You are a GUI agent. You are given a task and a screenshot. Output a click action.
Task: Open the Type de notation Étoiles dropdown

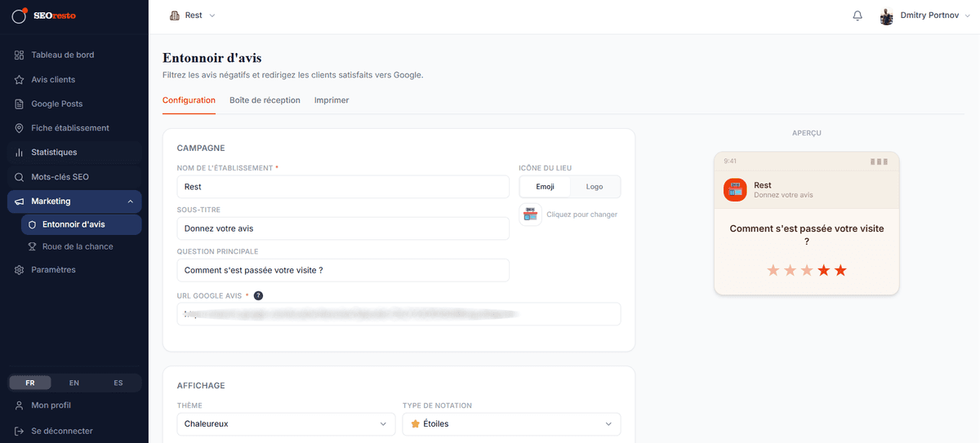point(511,424)
